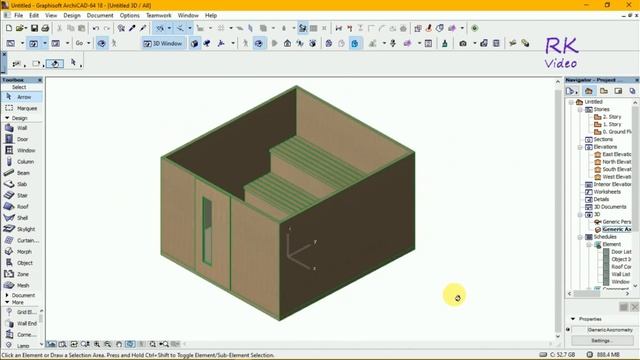Open the Teamwork menu
Viewport: 640px width, 360px height.
point(159,16)
